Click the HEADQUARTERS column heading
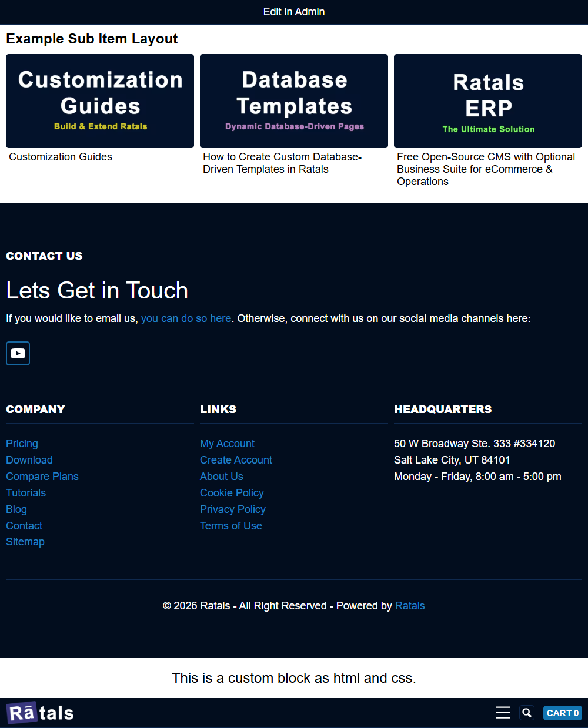This screenshot has width=588, height=728. coord(443,409)
